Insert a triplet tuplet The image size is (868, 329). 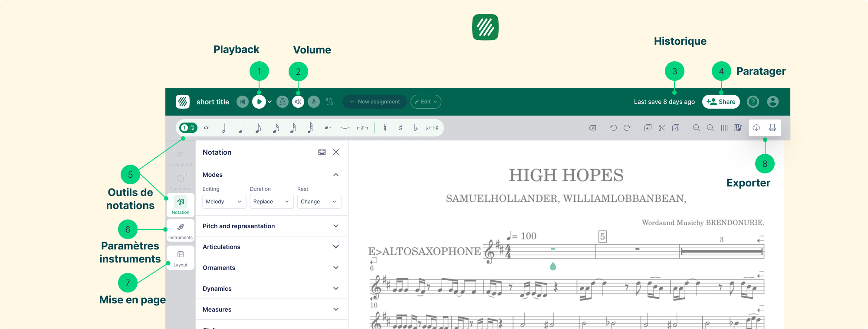tap(362, 128)
